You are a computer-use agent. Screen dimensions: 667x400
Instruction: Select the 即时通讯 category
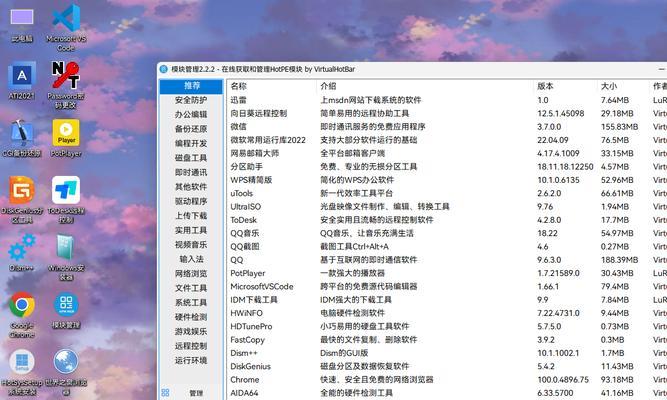[x=191, y=172]
